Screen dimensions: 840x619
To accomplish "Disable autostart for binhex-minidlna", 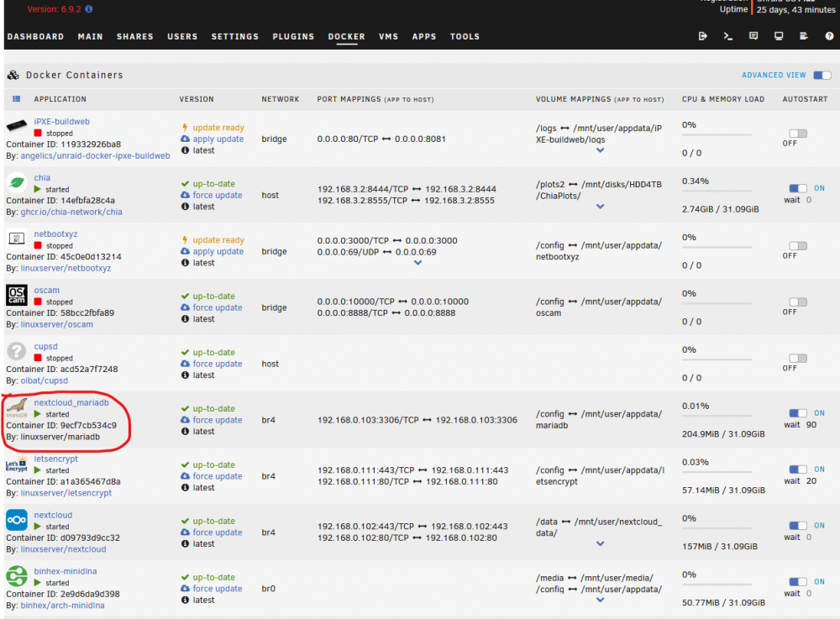I will pyautogui.click(x=798, y=581).
